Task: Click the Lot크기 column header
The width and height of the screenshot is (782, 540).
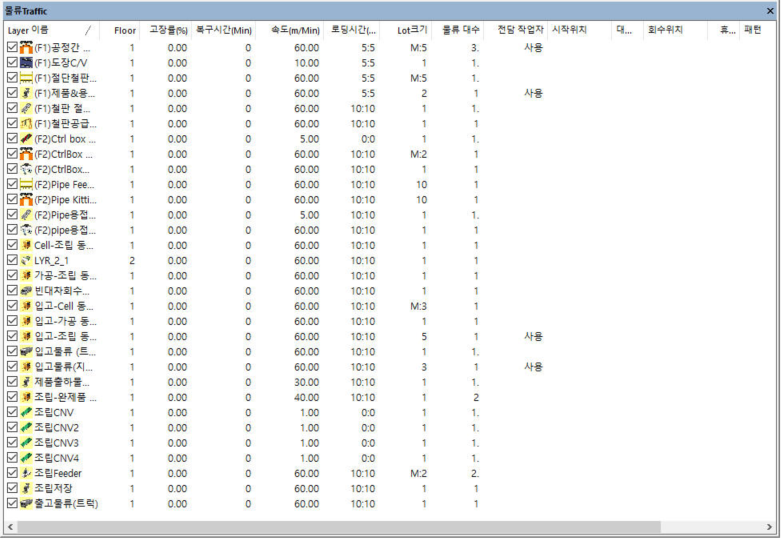Action: coord(410,31)
